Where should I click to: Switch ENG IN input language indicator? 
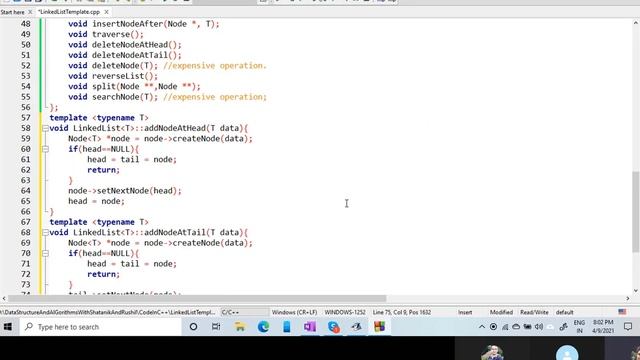click(579, 327)
